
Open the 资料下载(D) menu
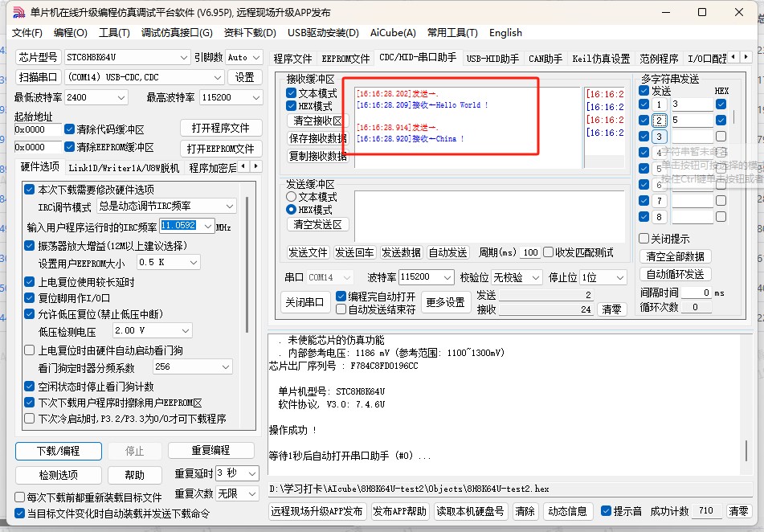point(250,33)
